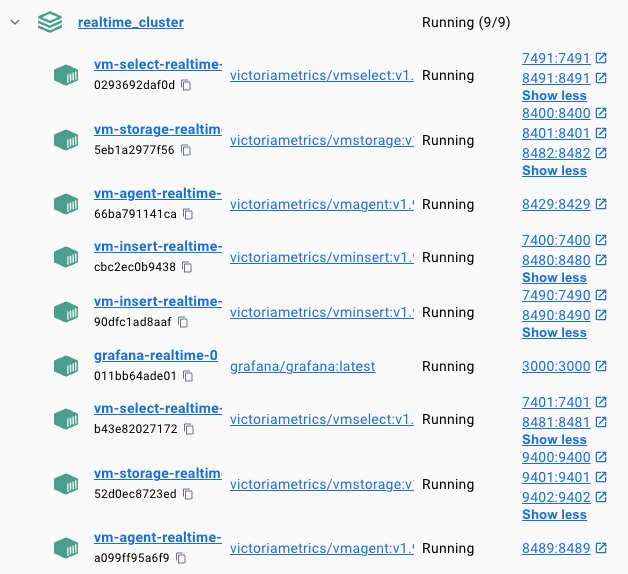
Task: Copy container ID 66ba791141ca
Action: tap(188, 214)
